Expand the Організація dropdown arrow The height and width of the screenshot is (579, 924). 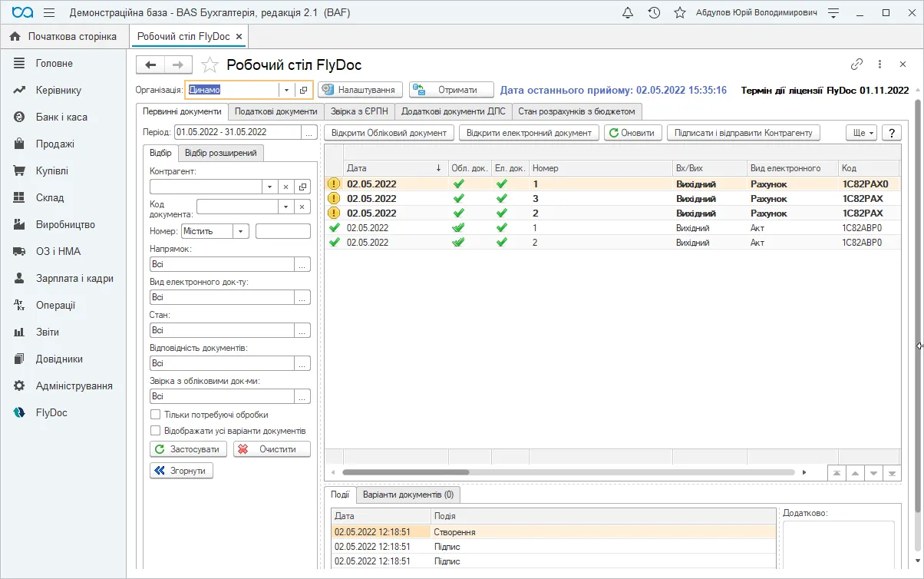[x=285, y=90]
